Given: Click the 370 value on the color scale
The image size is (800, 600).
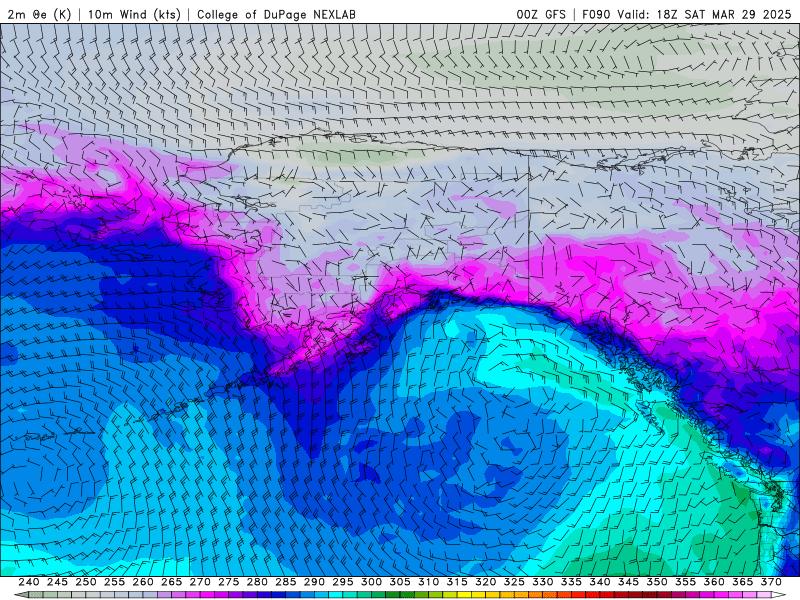Looking at the screenshot, I should click(x=771, y=582).
